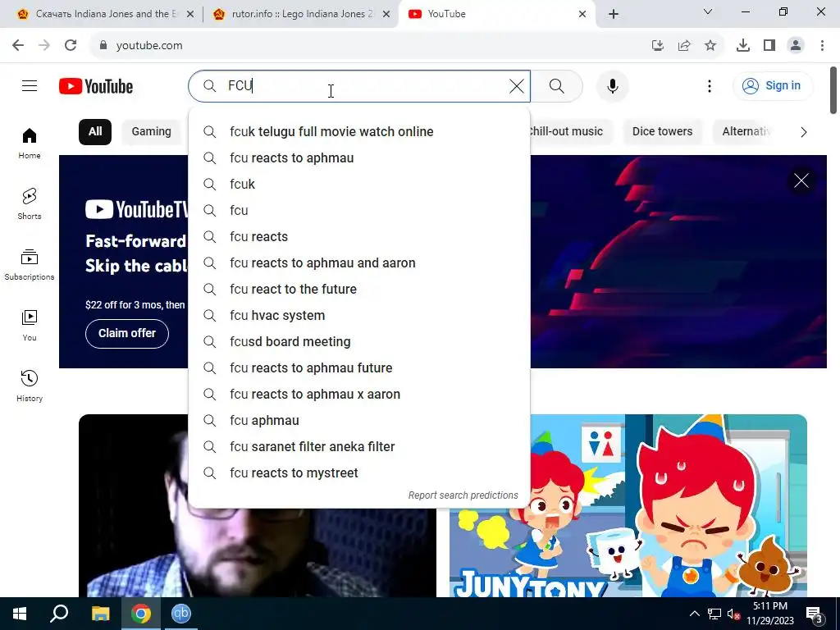Open Subscriptions in sidebar

[30, 265]
